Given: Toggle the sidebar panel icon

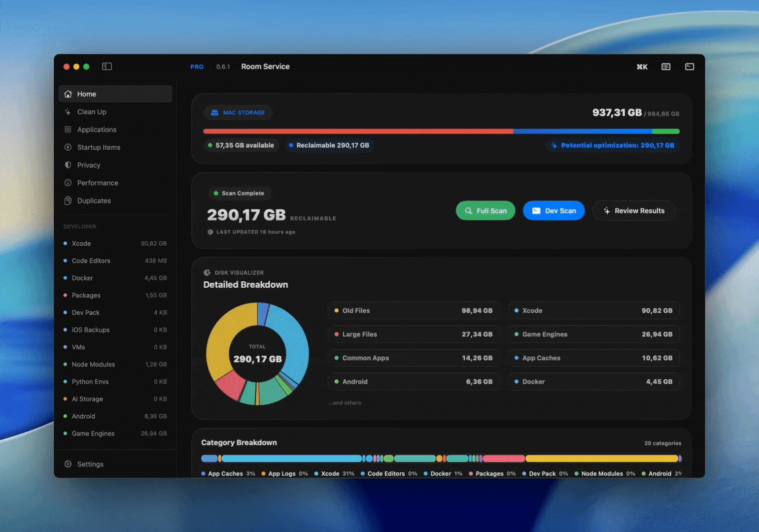Looking at the screenshot, I should [x=107, y=66].
